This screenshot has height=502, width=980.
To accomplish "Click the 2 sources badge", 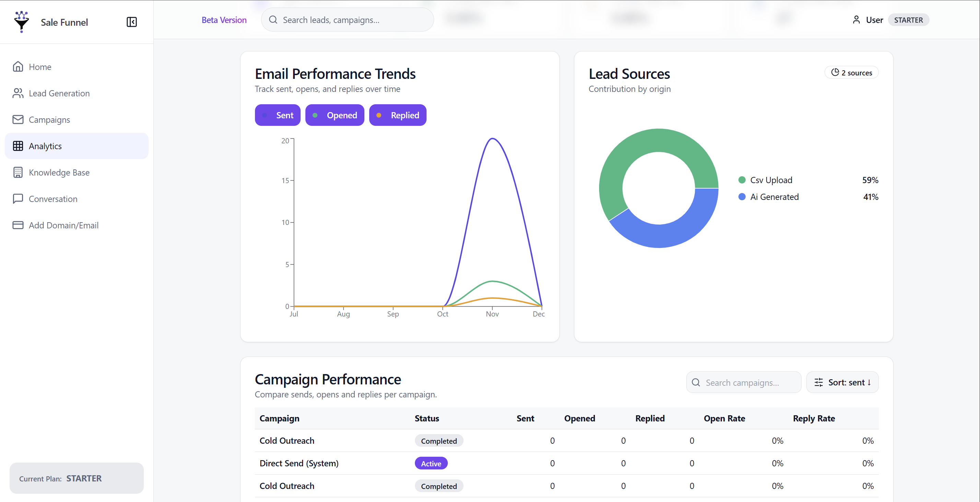I will (x=851, y=73).
